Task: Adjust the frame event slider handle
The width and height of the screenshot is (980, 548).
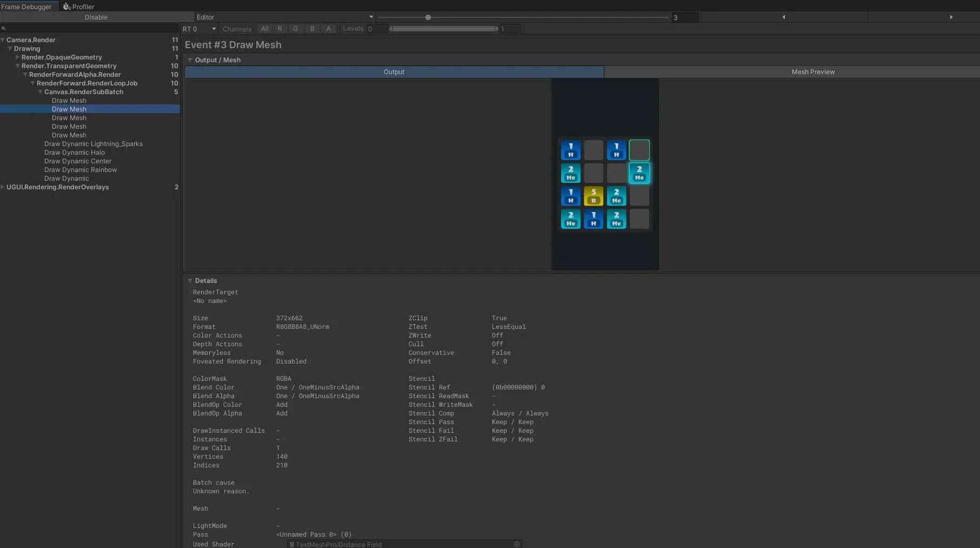Action: [x=428, y=17]
